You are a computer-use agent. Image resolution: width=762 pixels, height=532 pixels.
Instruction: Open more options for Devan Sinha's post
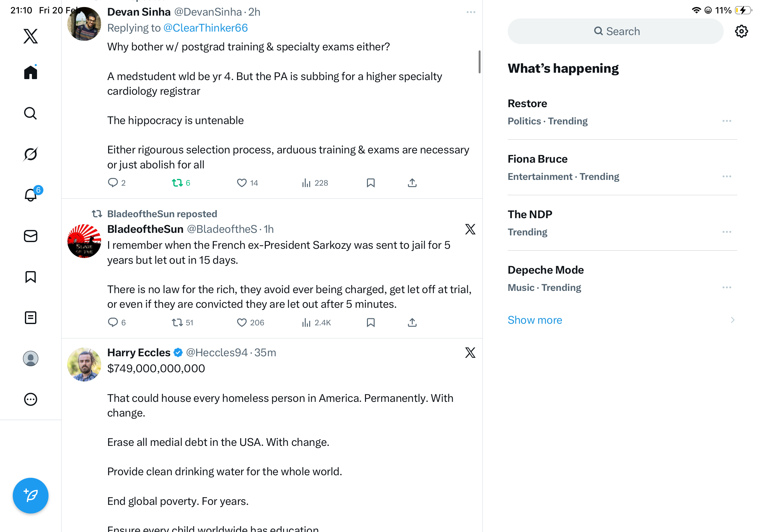[x=471, y=12]
